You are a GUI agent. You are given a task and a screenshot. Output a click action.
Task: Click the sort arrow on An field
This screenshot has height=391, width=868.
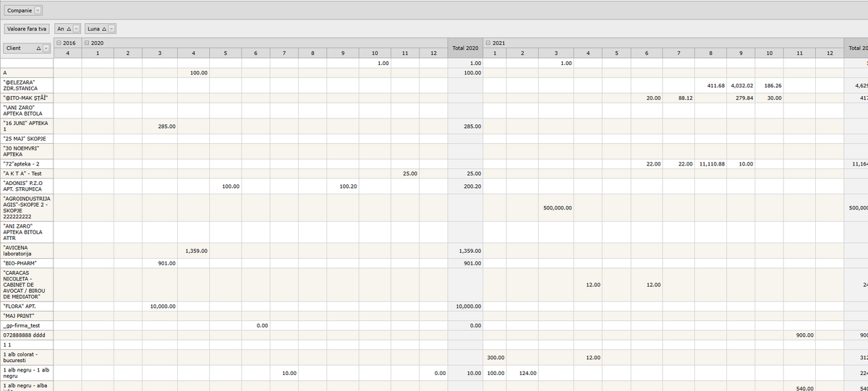(x=69, y=29)
